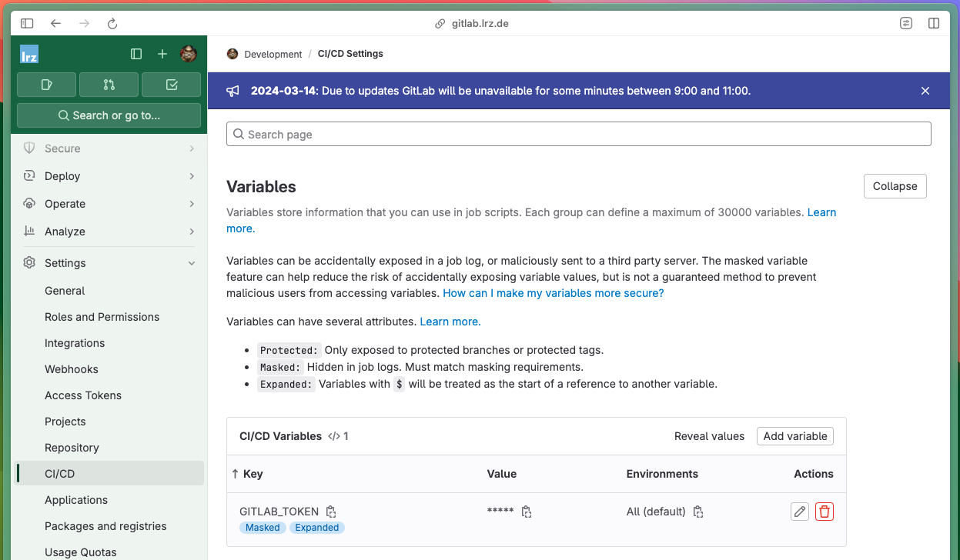Sort variables by Key column arrow
The height and width of the screenshot is (560, 960).
(235, 474)
